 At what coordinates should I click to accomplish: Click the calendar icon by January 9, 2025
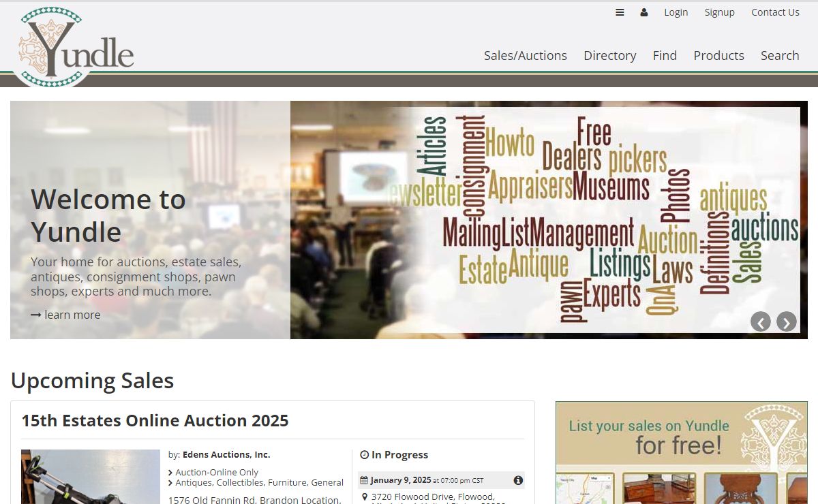(x=364, y=480)
